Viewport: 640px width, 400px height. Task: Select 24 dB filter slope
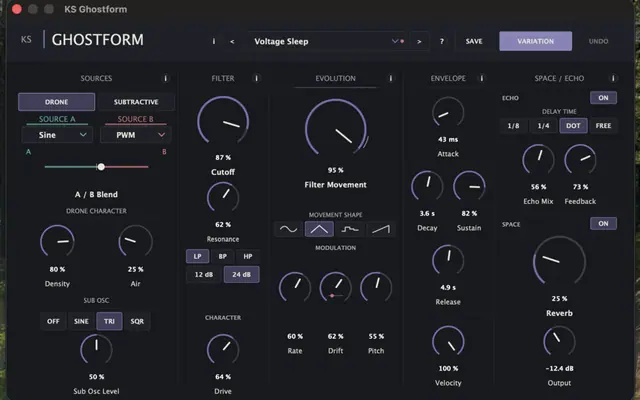(241, 275)
